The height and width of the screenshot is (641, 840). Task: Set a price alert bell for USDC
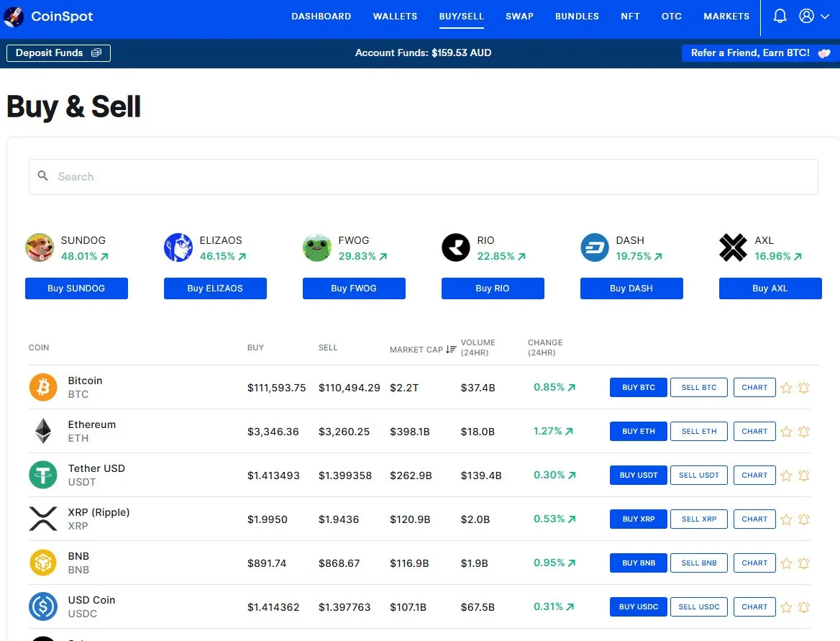[x=803, y=607]
